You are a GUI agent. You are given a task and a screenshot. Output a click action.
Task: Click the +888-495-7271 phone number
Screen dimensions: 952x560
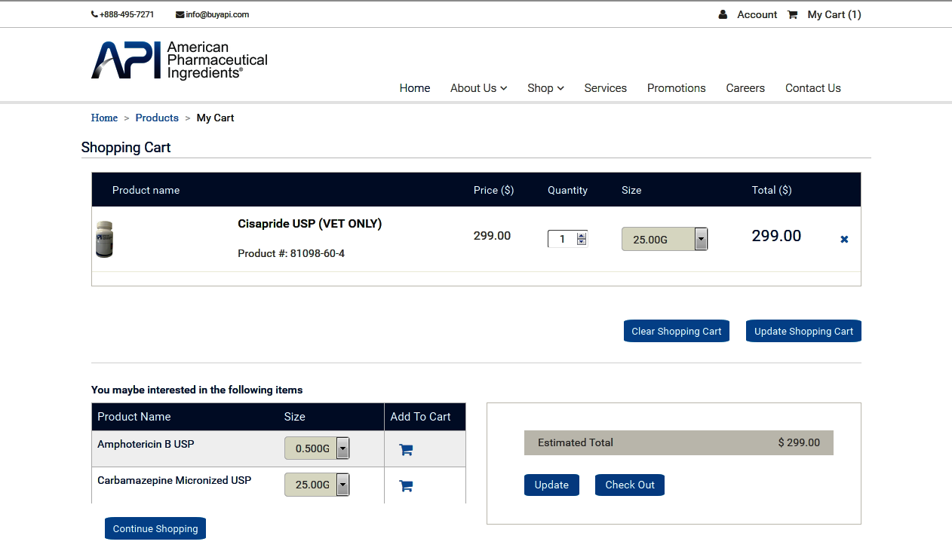tap(127, 14)
